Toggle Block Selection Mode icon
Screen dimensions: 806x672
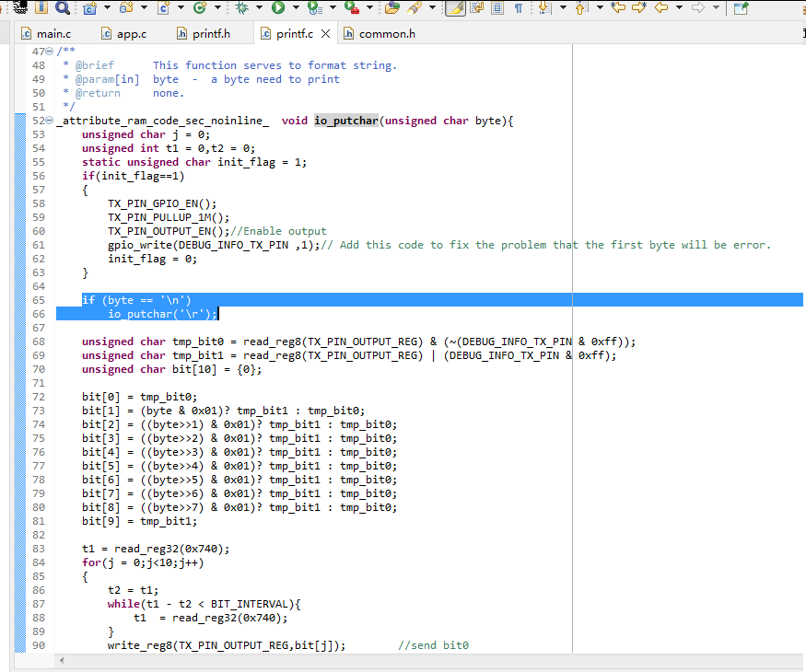[x=497, y=8]
